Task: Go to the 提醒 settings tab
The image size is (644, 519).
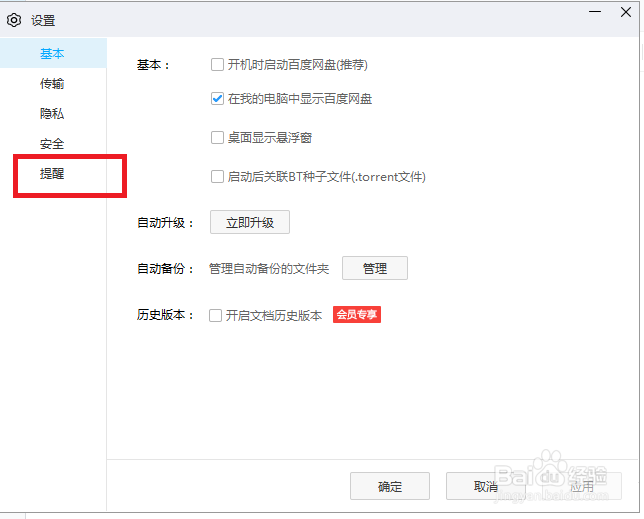Action: (x=52, y=174)
